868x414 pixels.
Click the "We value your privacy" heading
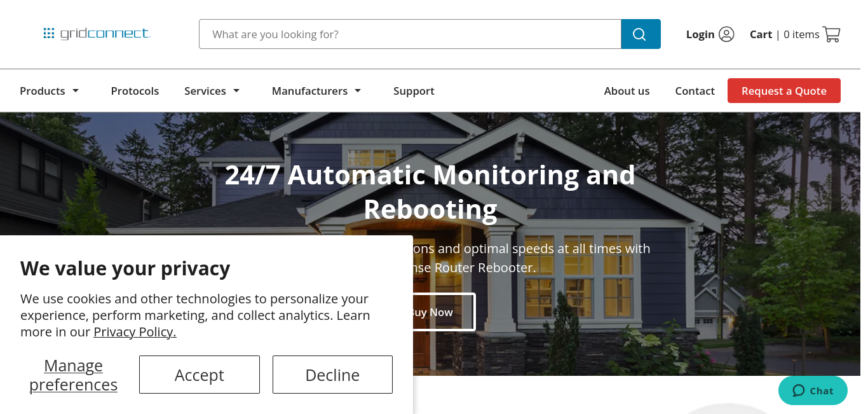click(x=125, y=268)
